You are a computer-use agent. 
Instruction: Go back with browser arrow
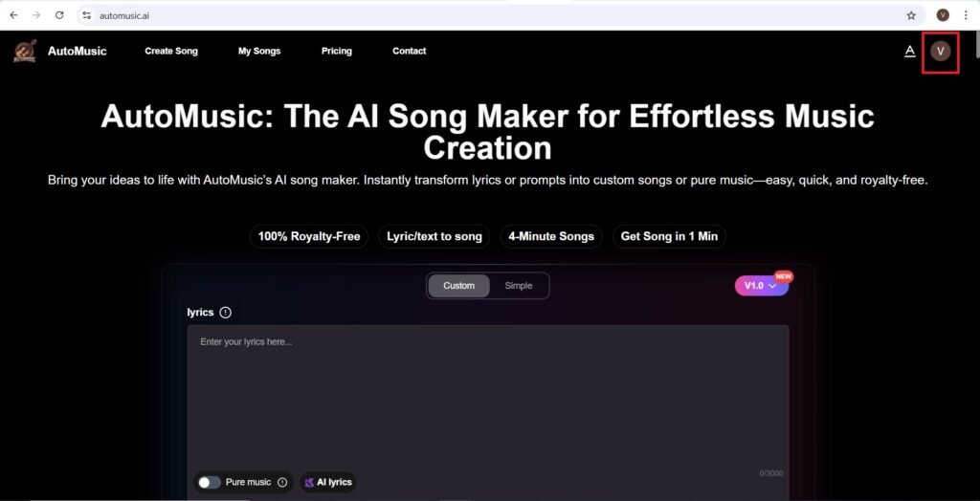13,15
